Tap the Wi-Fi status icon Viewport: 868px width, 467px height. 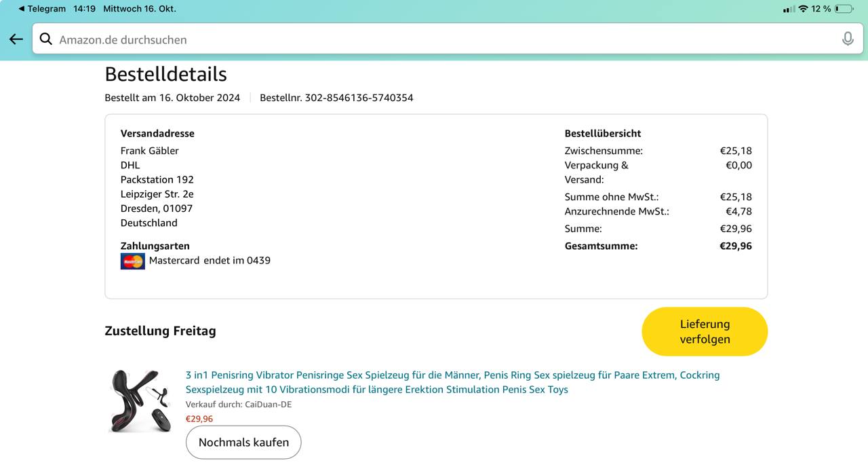point(803,9)
